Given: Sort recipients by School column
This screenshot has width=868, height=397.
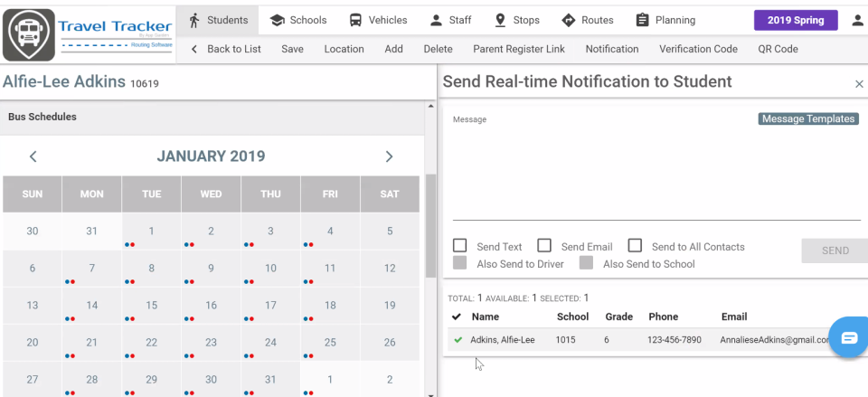Looking at the screenshot, I should 572,317.
